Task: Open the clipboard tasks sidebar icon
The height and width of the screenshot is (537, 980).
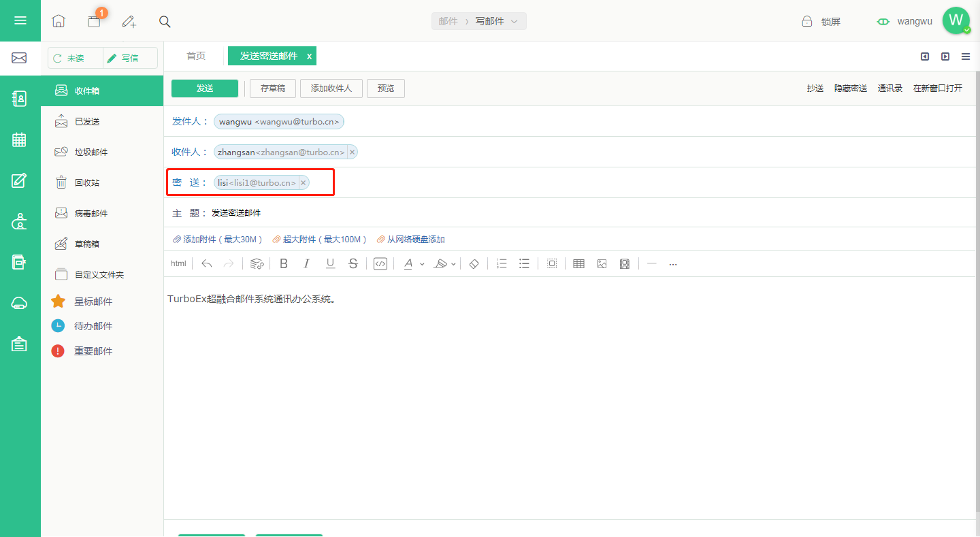Action: tap(20, 344)
